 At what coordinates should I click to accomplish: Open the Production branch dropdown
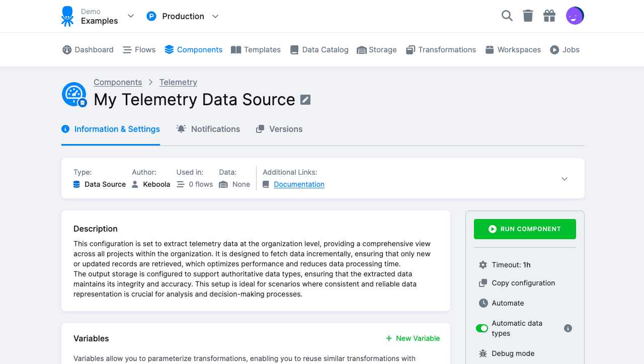click(x=215, y=16)
